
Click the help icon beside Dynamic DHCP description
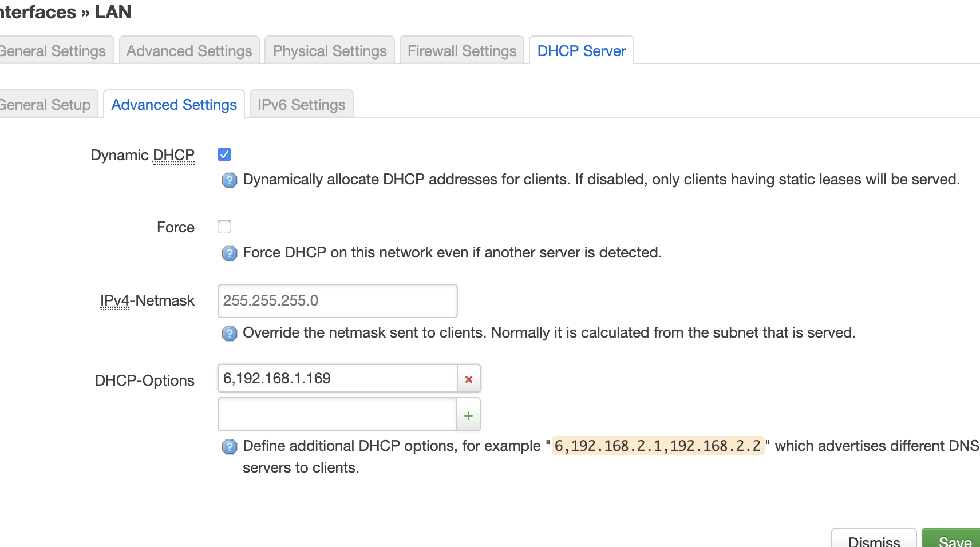coord(229,180)
